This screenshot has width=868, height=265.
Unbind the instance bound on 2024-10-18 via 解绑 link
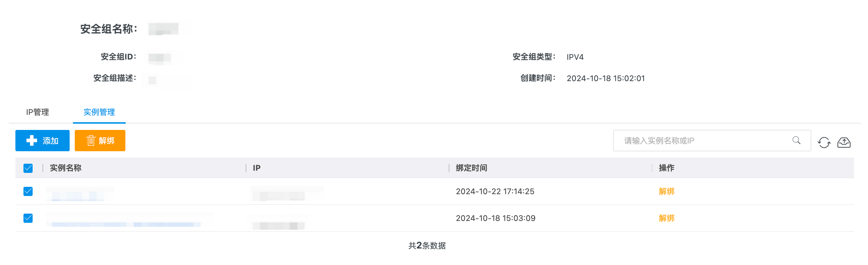(666, 218)
